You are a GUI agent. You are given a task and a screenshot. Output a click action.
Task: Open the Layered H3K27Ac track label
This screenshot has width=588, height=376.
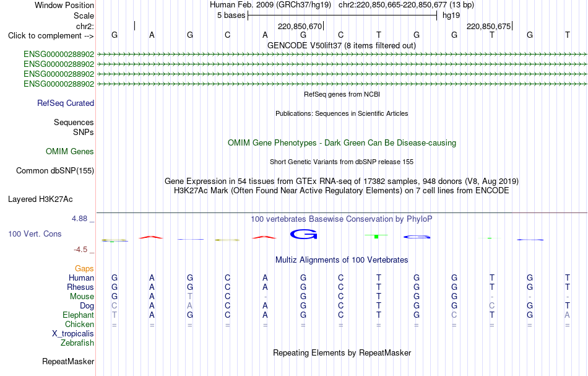tap(40, 199)
